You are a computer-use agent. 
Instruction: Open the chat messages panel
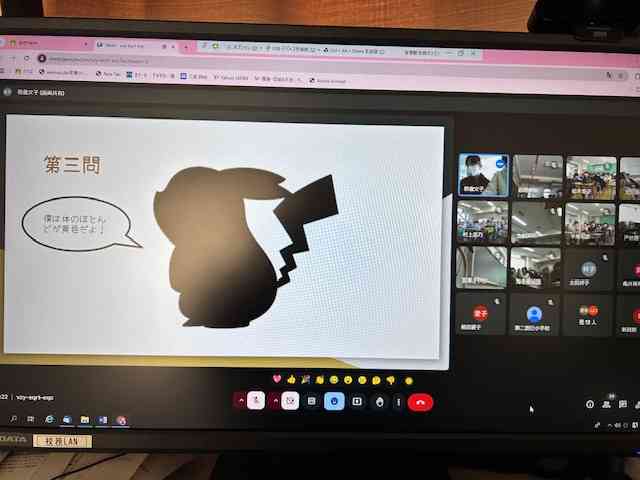(x=623, y=404)
